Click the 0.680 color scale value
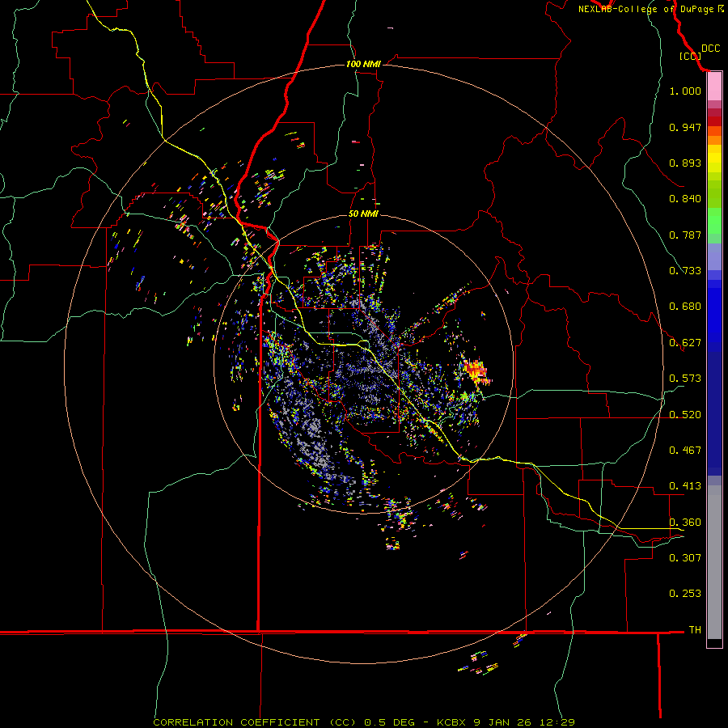The image size is (728, 728). (685, 307)
